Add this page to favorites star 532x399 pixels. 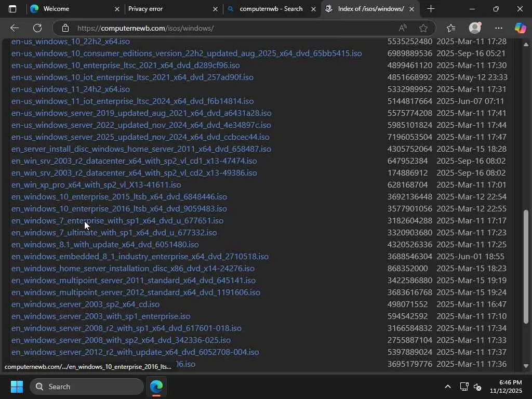(x=423, y=28)
